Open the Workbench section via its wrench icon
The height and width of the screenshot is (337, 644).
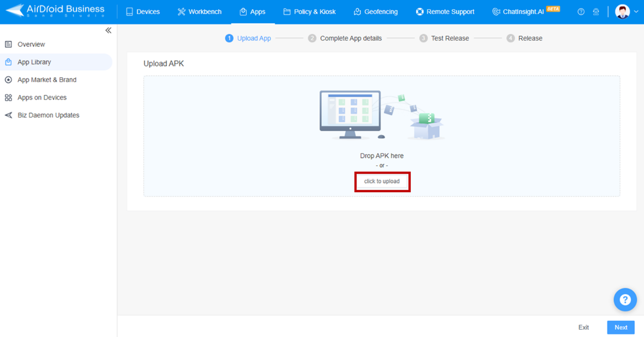click(x=182, y=11)
